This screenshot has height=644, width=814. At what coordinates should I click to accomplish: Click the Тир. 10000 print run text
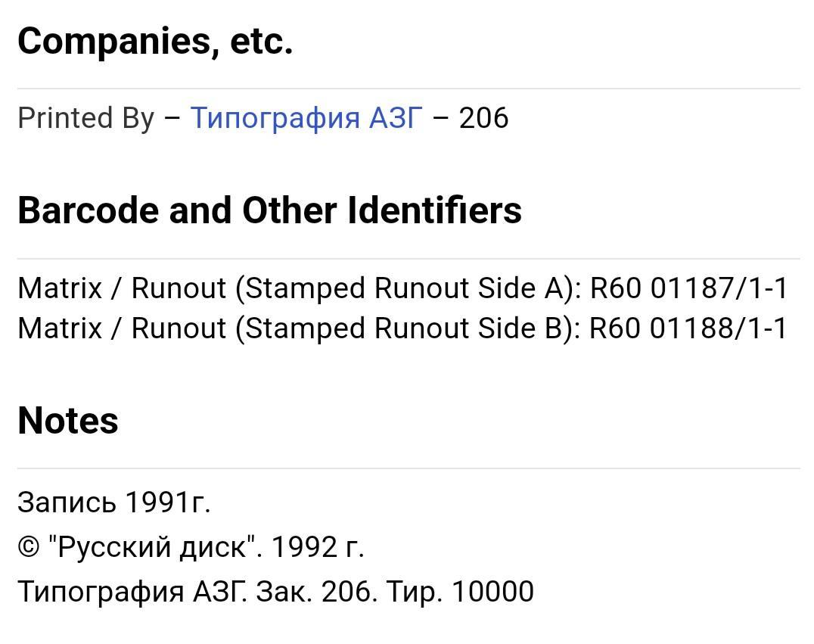(461, 592)
